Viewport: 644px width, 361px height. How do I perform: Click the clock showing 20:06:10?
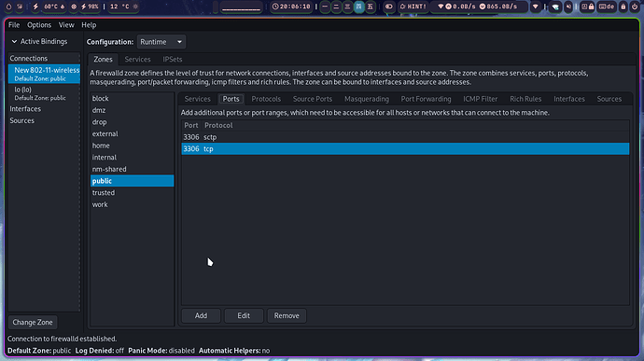click(x=291, y=7)
